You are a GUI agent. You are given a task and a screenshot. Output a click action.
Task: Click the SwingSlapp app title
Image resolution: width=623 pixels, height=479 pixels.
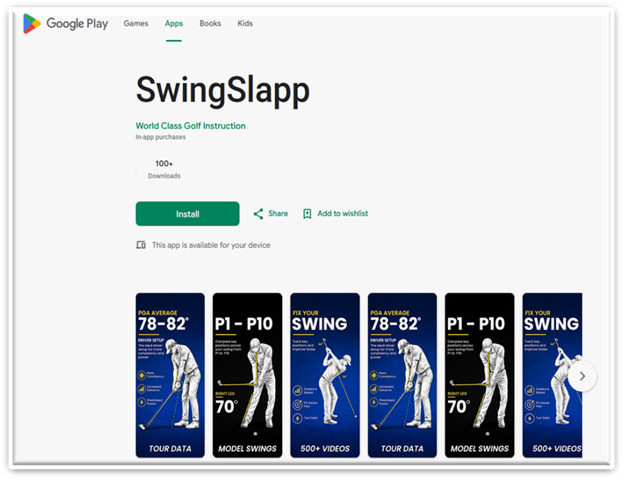tap(222, 91)
